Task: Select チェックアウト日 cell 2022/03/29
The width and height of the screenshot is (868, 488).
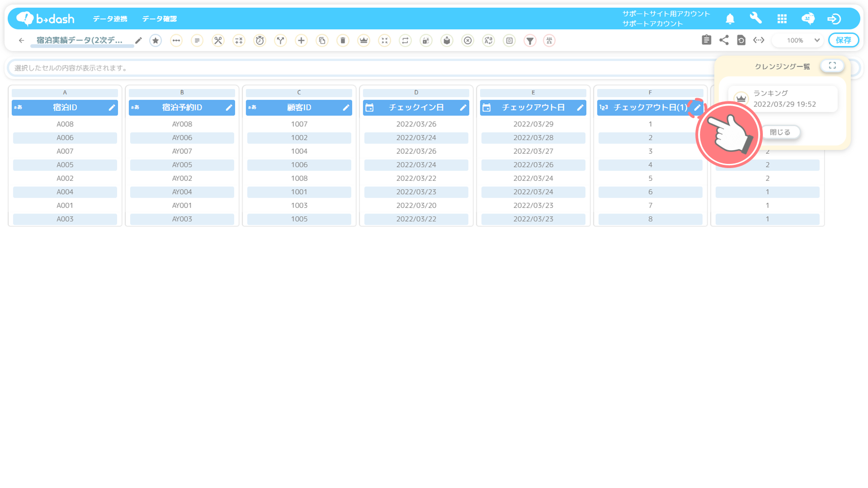Action: (x=533, y=124)
